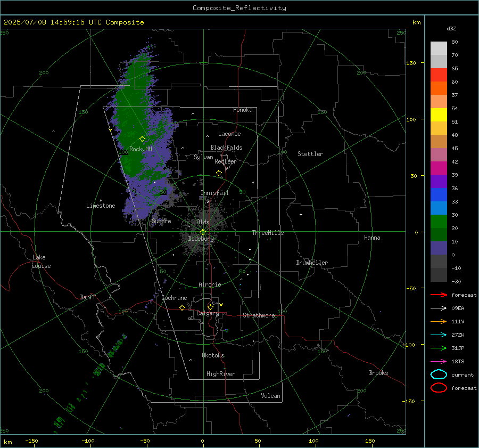Pick the light blue 30-33 dBZ swatch
Viewport: 479px width, 448px height.
439,208
